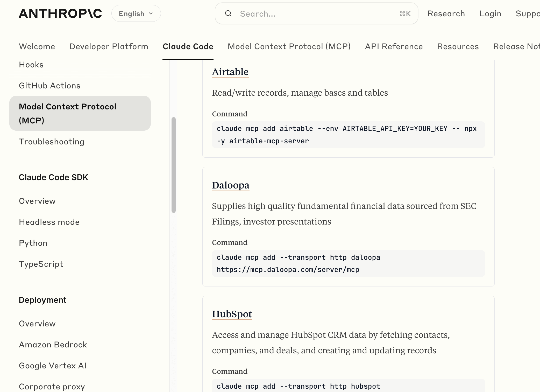Open Headless mode in the sidebar
This screenshot has width=540, height=392.
coord(49,222)
